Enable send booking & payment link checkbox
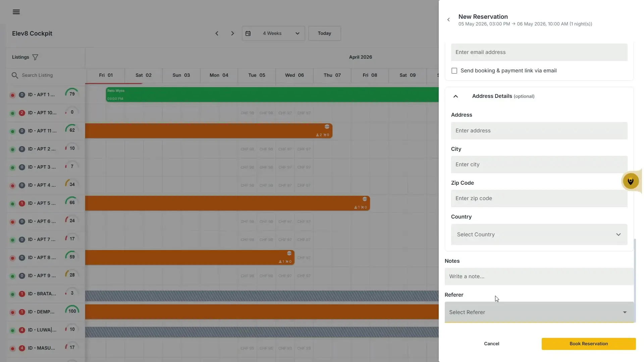The image size is (644, 362). point(454,71)
